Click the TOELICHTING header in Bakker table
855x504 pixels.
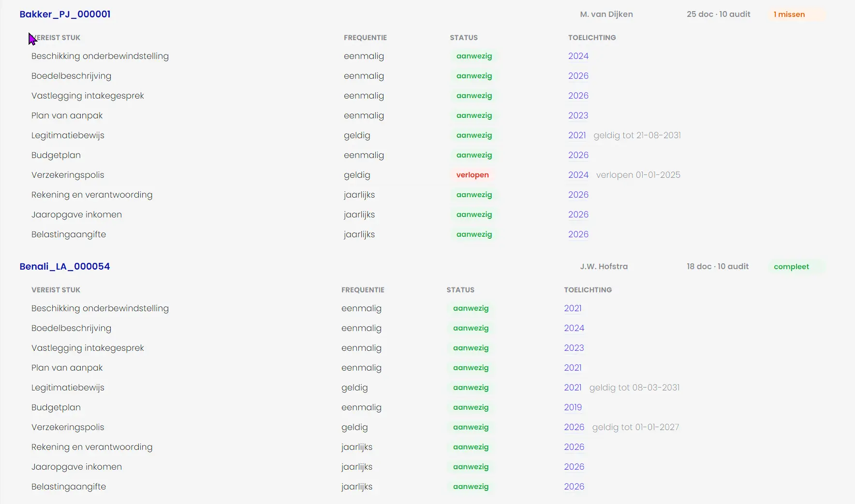(592, 38)
